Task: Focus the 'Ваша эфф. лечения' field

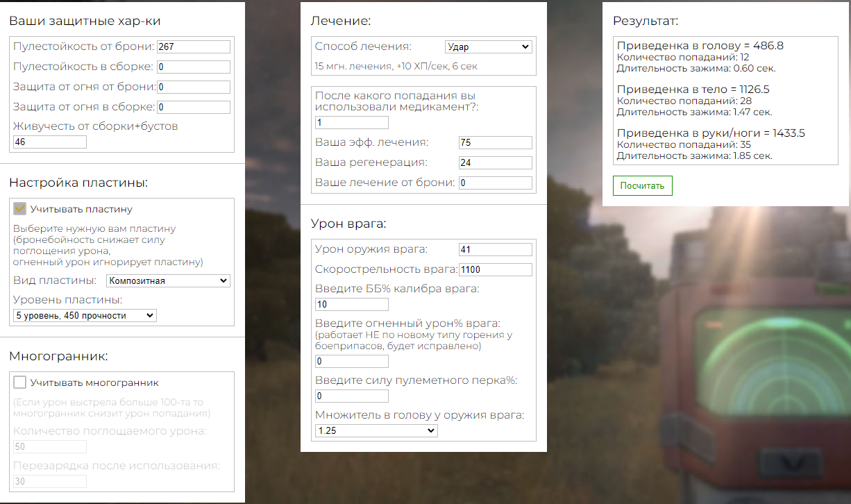Action: [496, 142]
